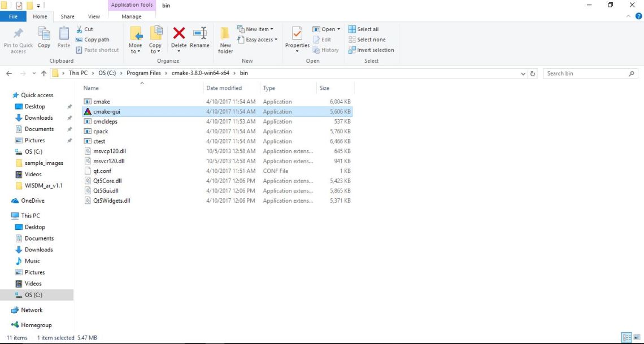644x344 pixels.
Task: Open the Quick Access Toolbar customize dropdown
Action: click(x=38, y=6)
